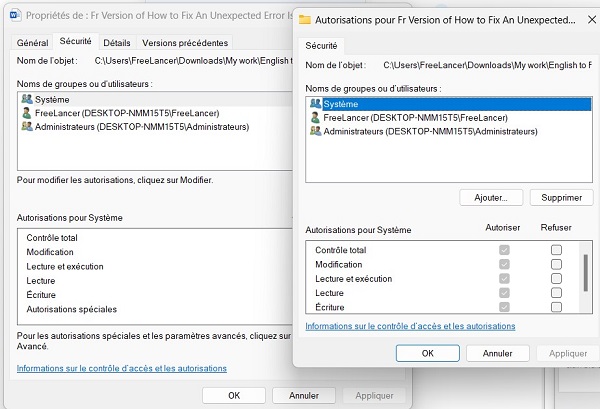This screenshot has height=409, width=600.
Task: Toggle Autoriser checkbox for Lecture
Action: (504, 293)
